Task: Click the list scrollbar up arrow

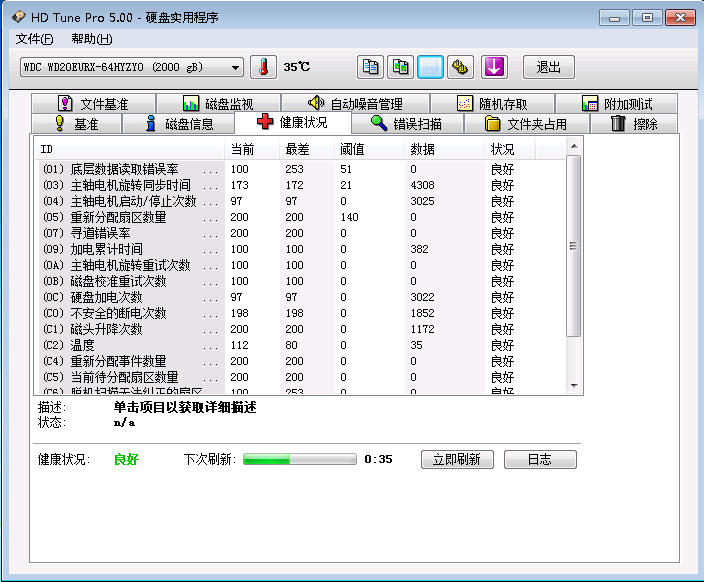Action: click(574, 146)
